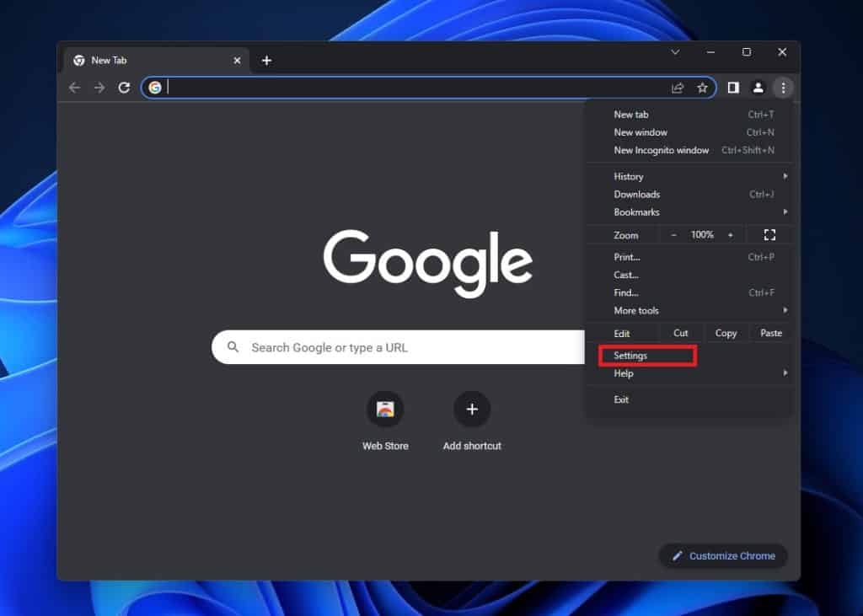Click the share page icon

(678, 88)
